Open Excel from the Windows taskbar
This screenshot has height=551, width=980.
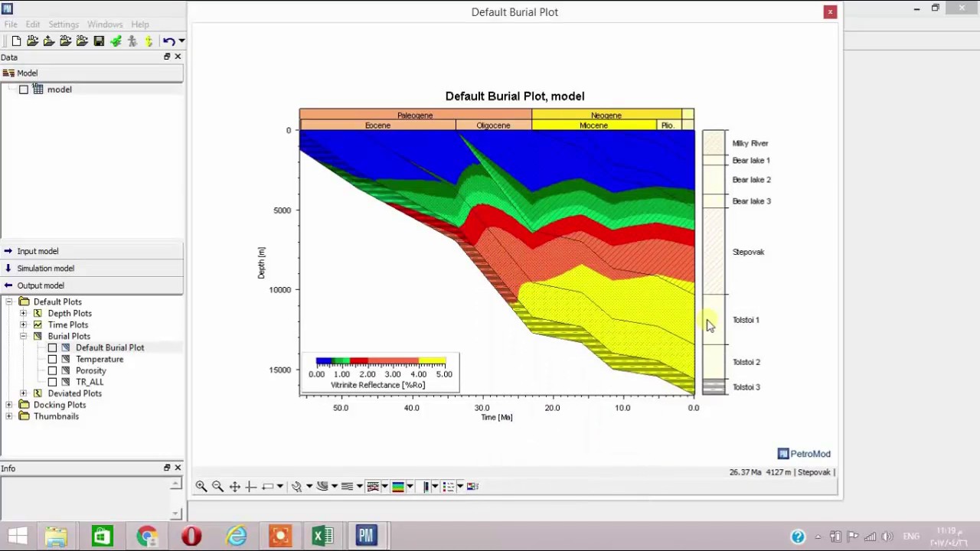pos(322,536)
